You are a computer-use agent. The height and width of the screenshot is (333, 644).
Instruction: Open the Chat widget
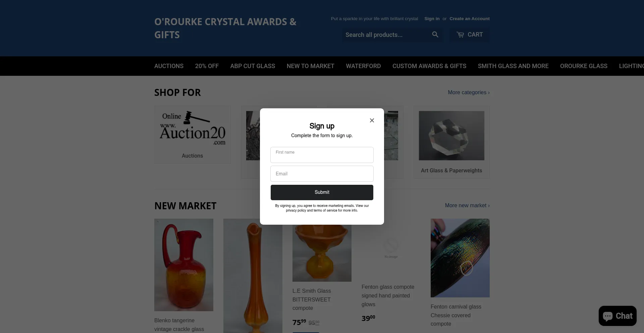point(618,316)
